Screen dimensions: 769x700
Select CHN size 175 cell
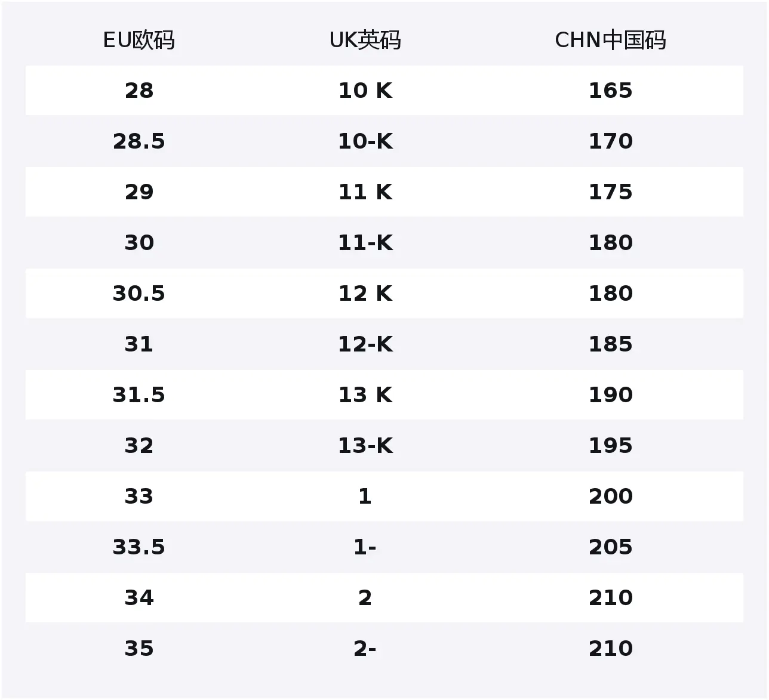tap(610, 192)
